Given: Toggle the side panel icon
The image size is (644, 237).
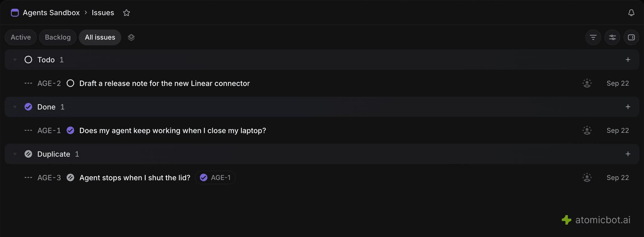Looking at the screenshot, I should (x=631, y=37).
